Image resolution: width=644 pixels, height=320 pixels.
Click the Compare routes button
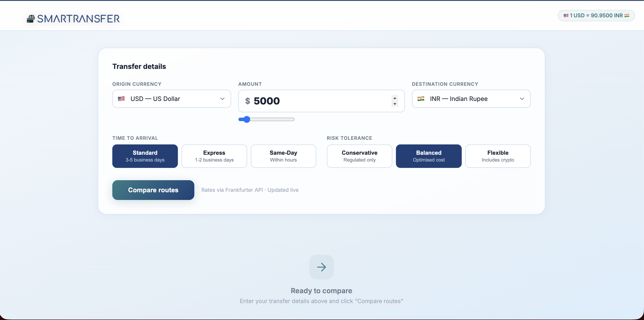pos(153,190)
